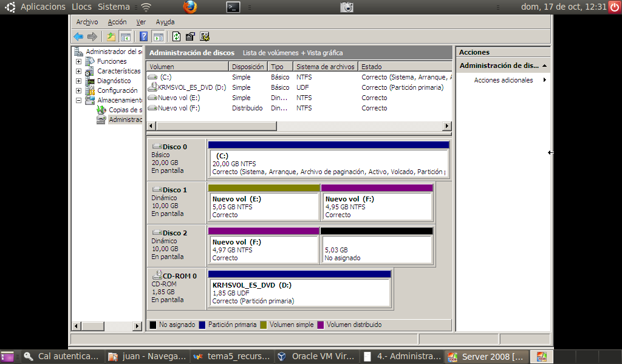Click the Copias de seguridad tree icon

pyautogui.click(x=101, y=110)
